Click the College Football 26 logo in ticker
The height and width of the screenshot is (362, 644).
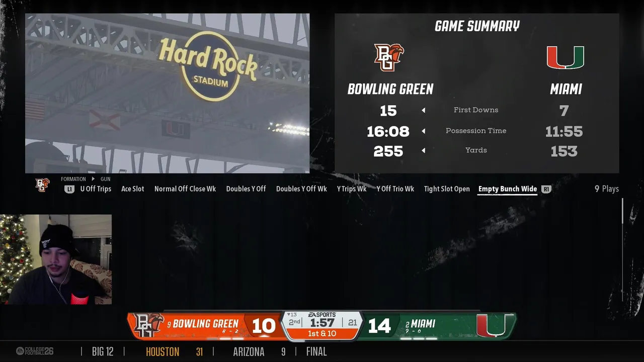(35, 351)
